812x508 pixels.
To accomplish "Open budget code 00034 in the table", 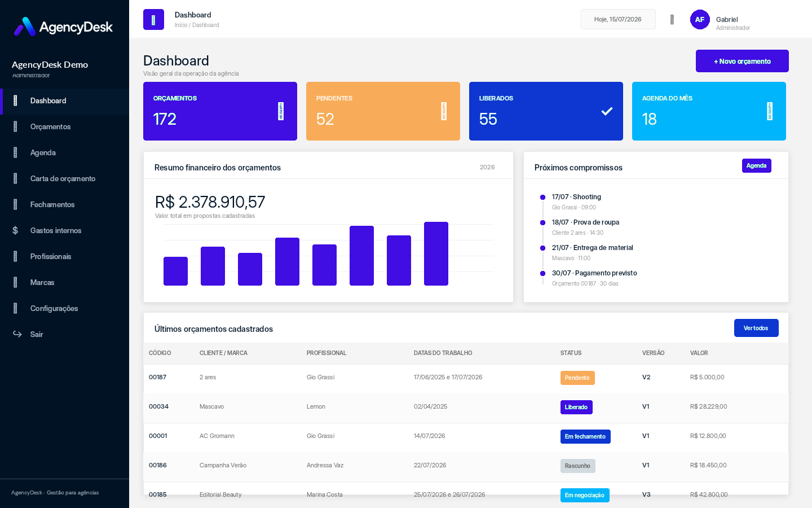I will pos(159,406).
